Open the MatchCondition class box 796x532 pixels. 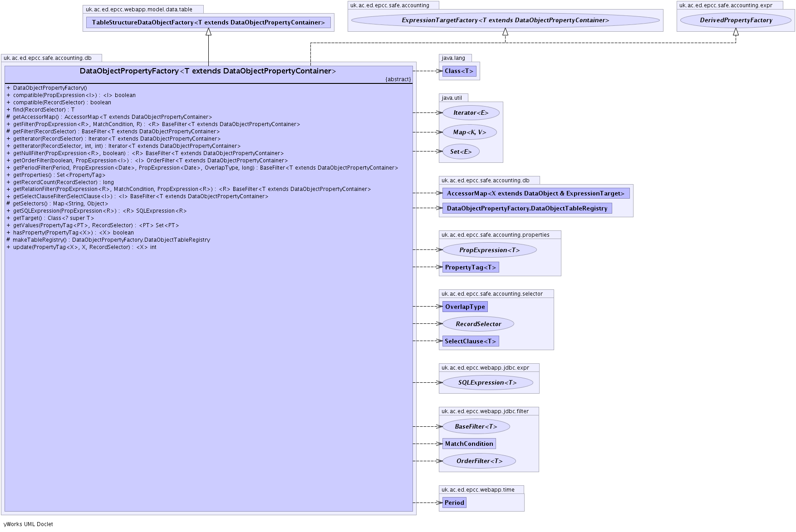(469, 444)
